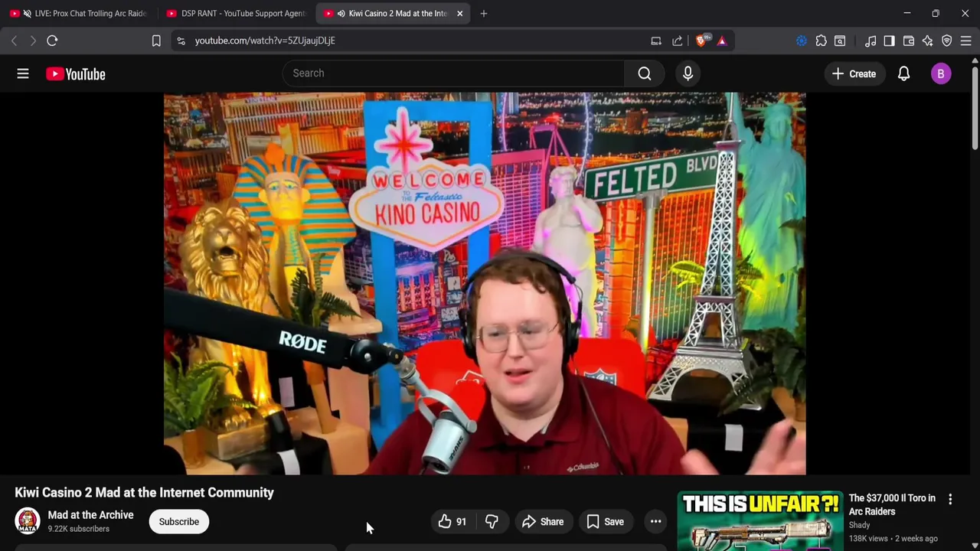Open tab search toolbar icon
This screenshot has width=980, height=551.
click(840, 41)
